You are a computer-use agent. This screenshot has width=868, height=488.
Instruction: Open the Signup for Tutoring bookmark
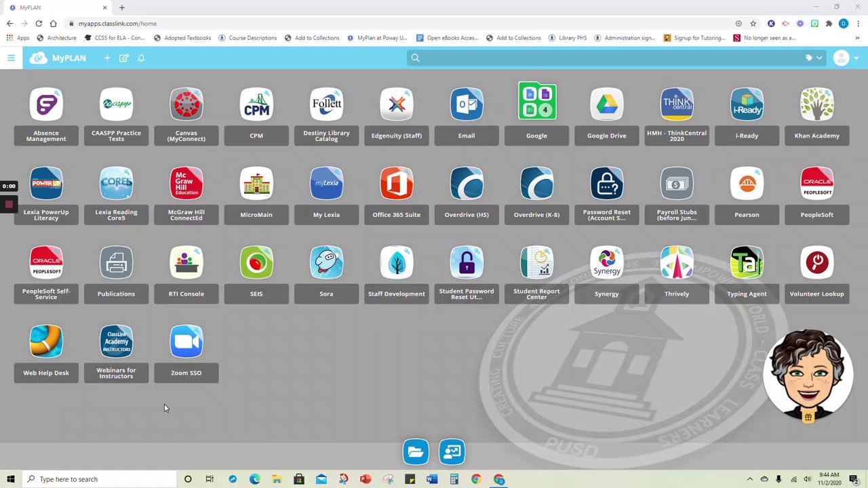point(694,38)
